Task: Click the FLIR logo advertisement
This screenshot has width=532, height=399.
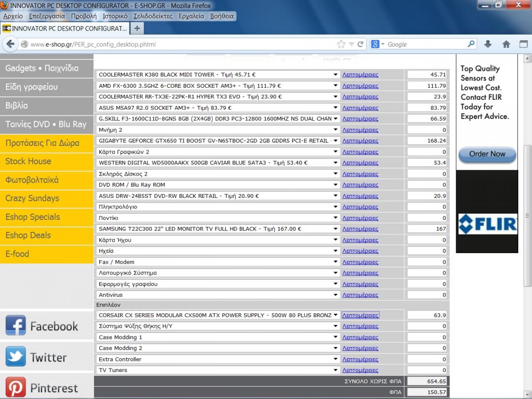Action: pyautogui.click(x=487, y=224)
